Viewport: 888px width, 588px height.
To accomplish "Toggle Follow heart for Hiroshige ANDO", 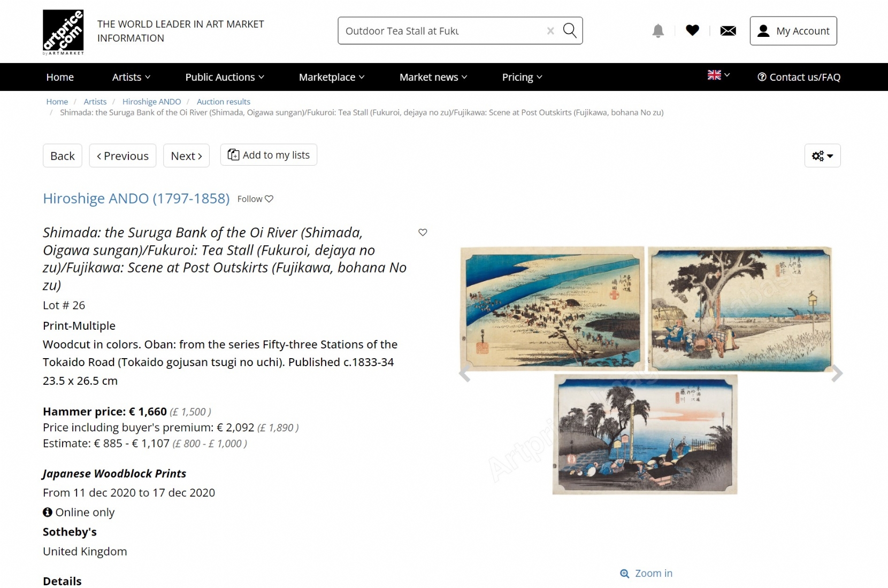I will tap(256, 199).
